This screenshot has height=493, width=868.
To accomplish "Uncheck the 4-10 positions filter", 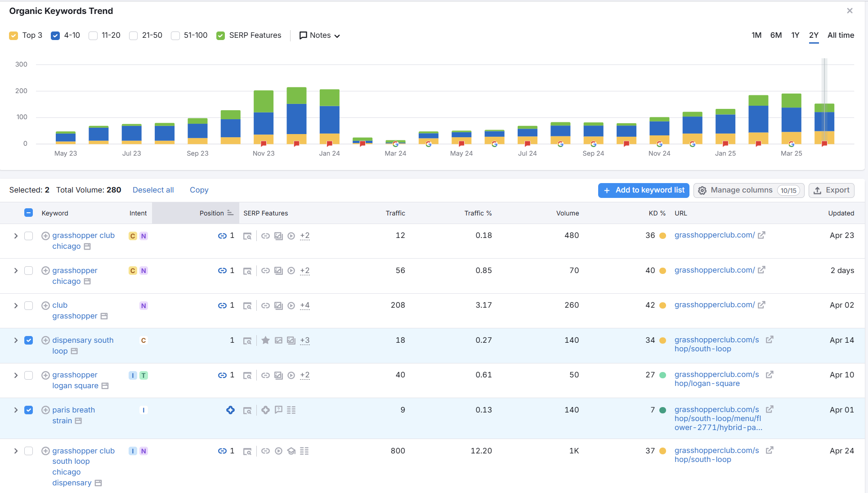I will [x=55, y=36].
